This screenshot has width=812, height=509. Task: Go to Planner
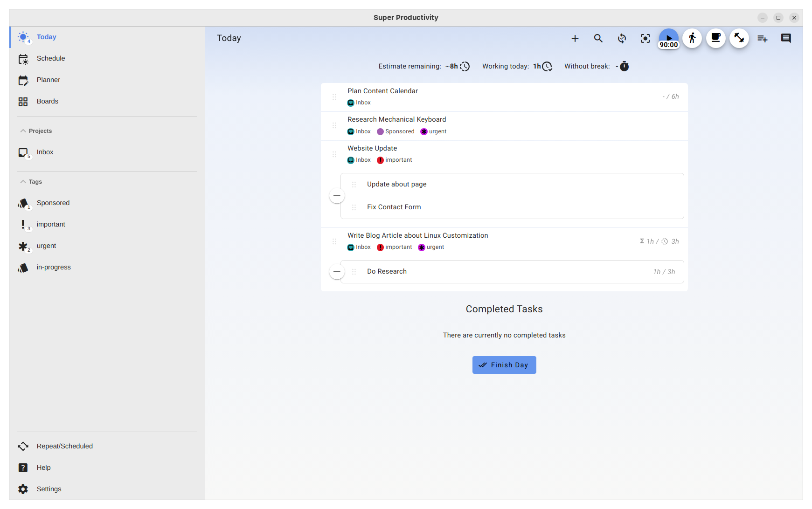(107, 80)
